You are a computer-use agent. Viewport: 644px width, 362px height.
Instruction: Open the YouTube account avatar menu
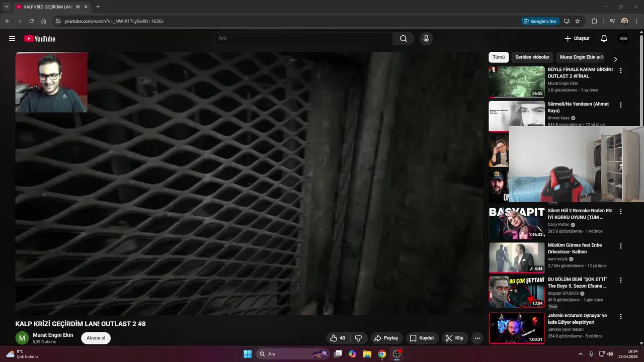[623, 39]
